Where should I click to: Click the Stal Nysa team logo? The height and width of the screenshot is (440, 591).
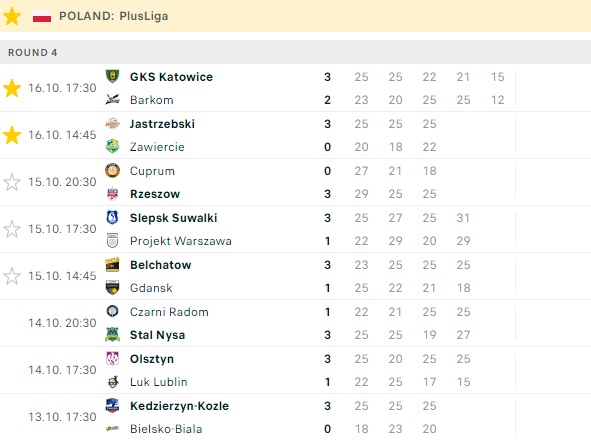point(112,334)
